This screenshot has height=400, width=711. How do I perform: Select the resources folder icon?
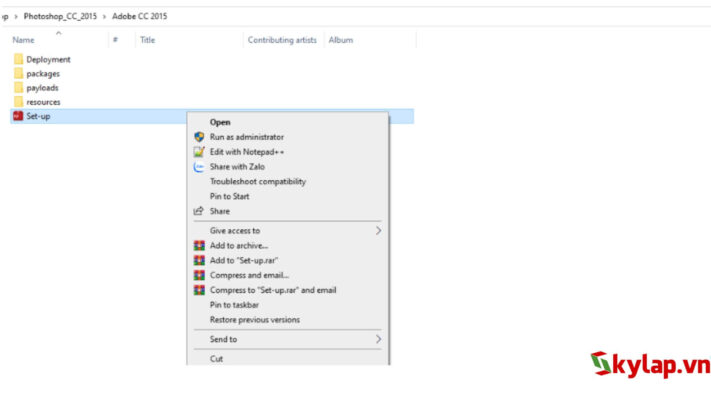pyautogui.click(x=18, y=101)
